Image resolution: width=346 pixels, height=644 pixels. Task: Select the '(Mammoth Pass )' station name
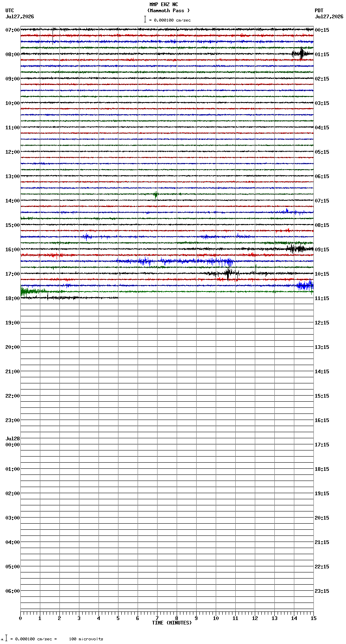click(169, 11)
